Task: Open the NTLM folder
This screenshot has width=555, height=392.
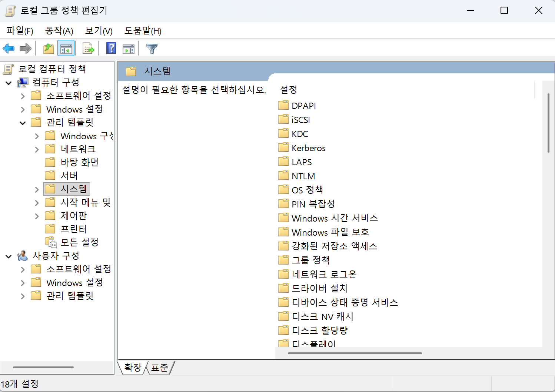Action: pyautogui.click(x=303, y=176)
